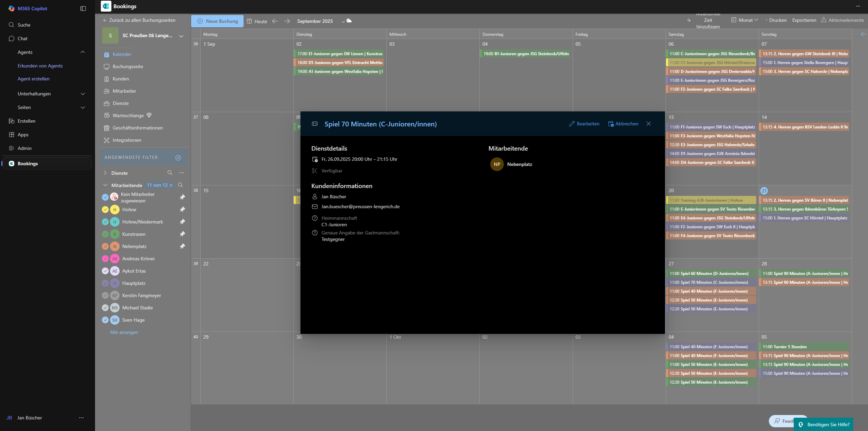Open Geschäftsinformationen menu item
The image size is (868, 431).
pyautogui.click(x=138, y=128)
